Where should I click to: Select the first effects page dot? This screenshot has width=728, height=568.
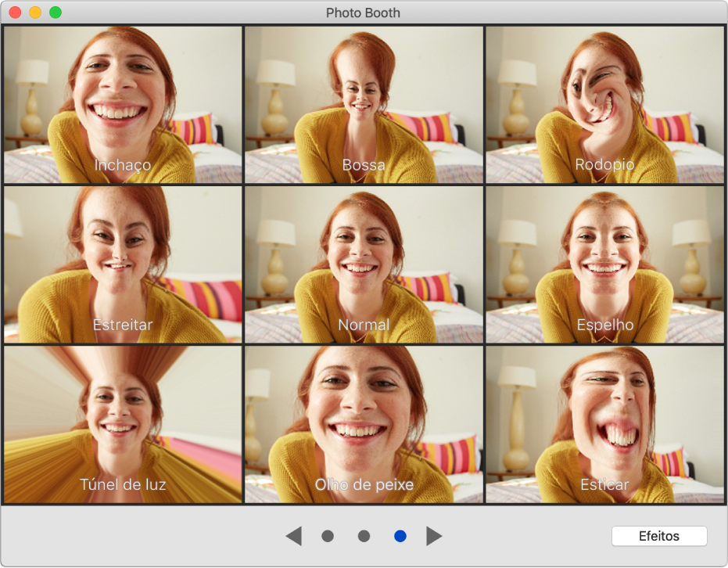coord(328,536)
